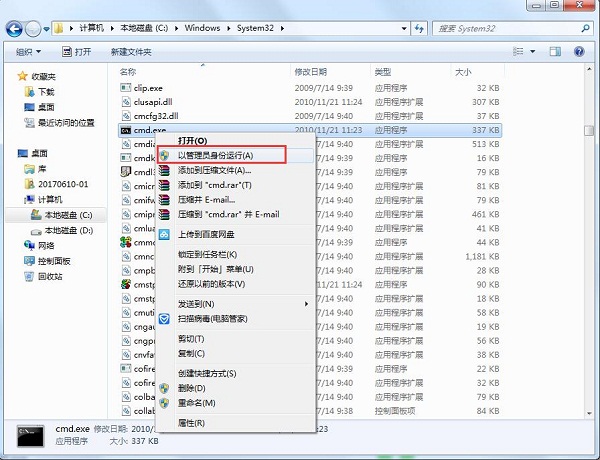Click file list scrollbar up arrow
Viewport: 600px width, 460px height.
coord(589,69)
